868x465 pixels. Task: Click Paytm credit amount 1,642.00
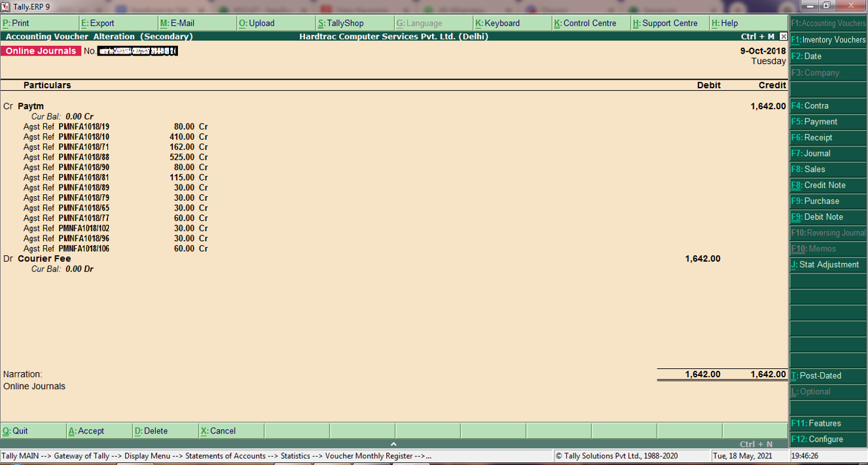coord(768,106)
